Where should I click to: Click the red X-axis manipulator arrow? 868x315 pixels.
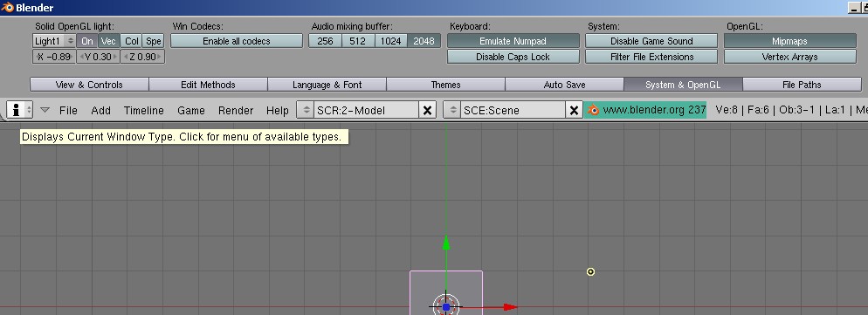(510, 306)
